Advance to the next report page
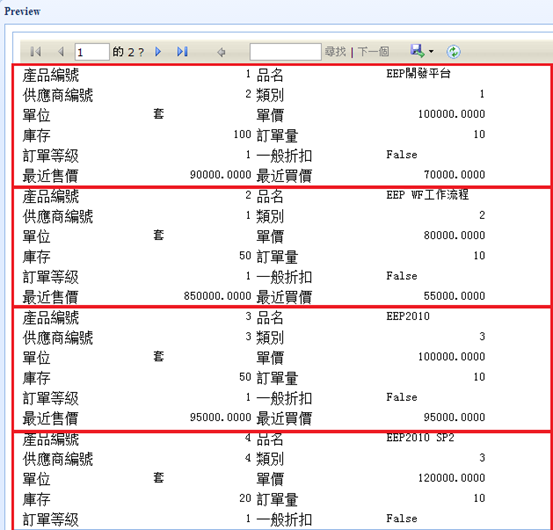Screen dimensions: 553x530 coord(158,51)
